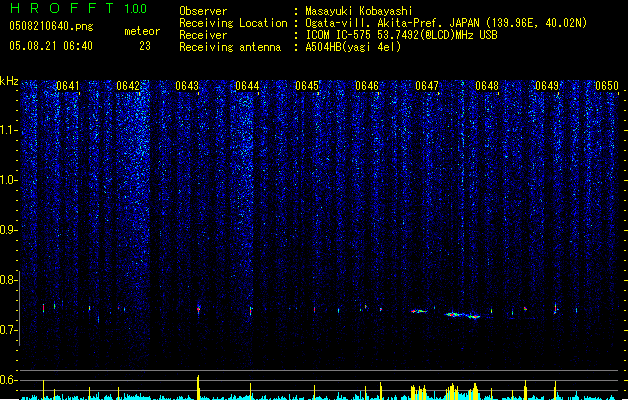Click antenna text A504HB(yagi 4el)
Screen dimensions: 629x400
pyautogui.click(x=353, y=47)
